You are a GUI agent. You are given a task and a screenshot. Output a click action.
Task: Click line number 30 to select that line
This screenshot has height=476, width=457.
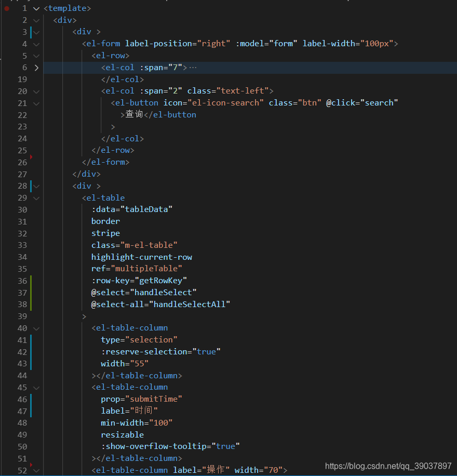pyautogui.click(x=22, y=209)
